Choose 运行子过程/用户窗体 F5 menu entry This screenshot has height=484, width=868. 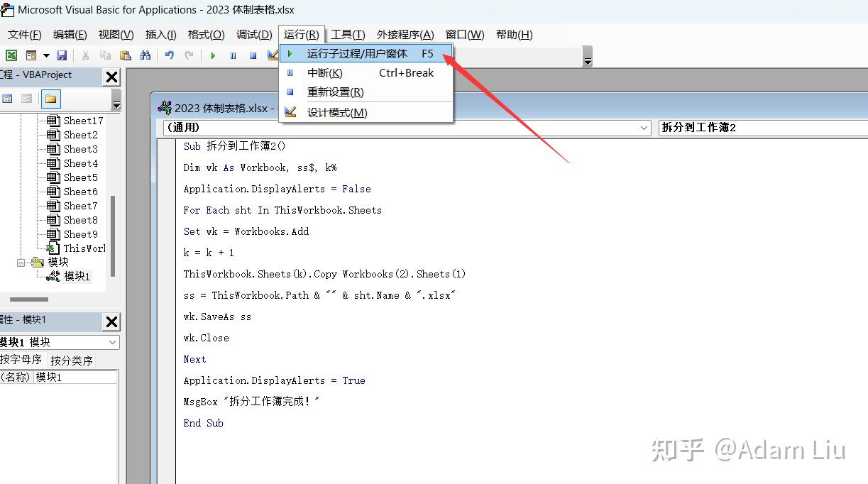tap(366, 53)
